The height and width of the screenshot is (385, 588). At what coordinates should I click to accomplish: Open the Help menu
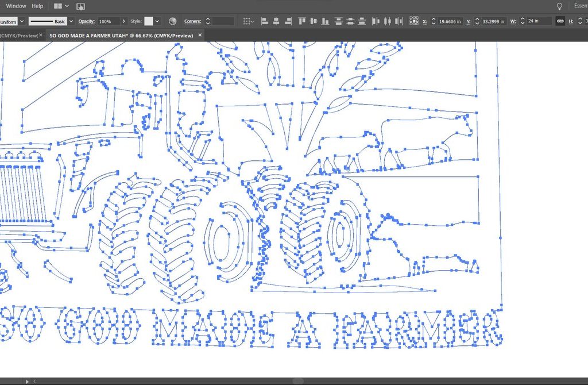pyautogui.click(x=37, y=6)
